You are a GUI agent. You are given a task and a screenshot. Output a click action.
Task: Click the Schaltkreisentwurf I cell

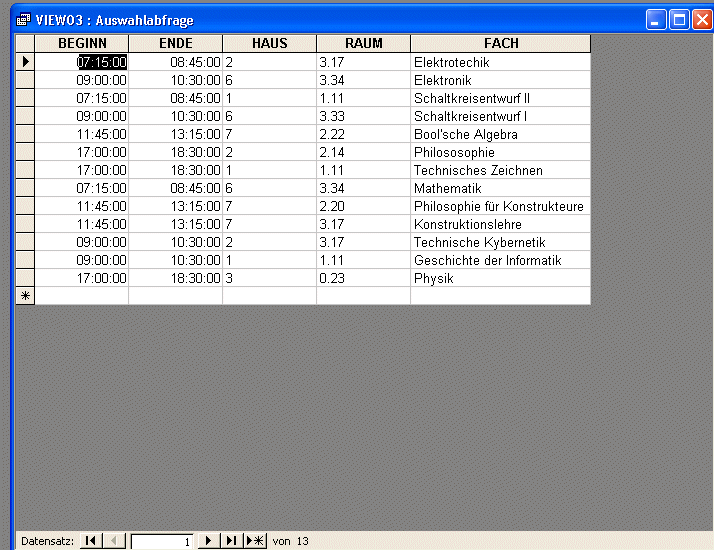tap(500, 116)
